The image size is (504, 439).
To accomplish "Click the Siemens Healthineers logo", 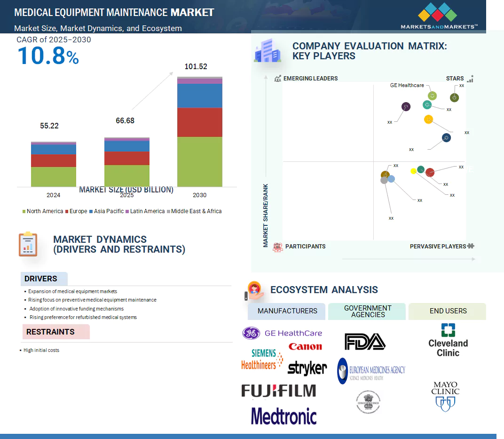I will tap(262, 359).
